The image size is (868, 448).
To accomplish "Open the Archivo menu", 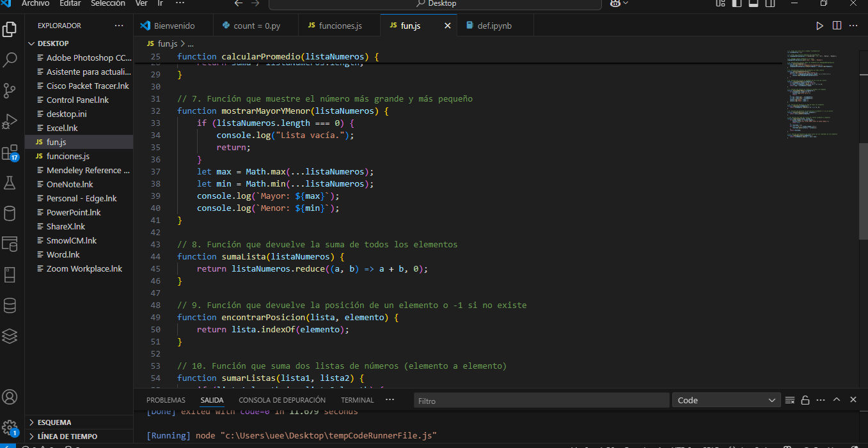I will (x=35, y=3).
